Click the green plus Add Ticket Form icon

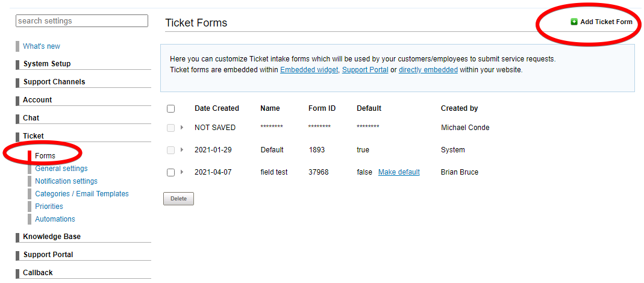point(574,22)
